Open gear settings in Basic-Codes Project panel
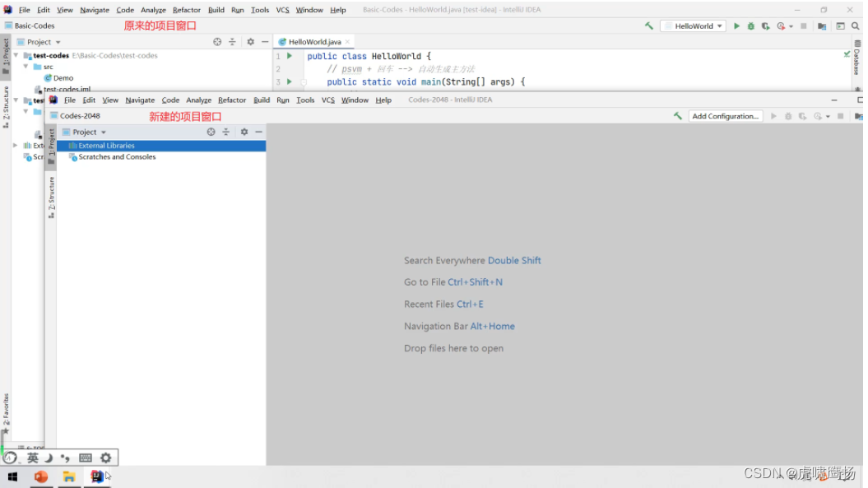This screenshot has height=488, width=868. 250,41
